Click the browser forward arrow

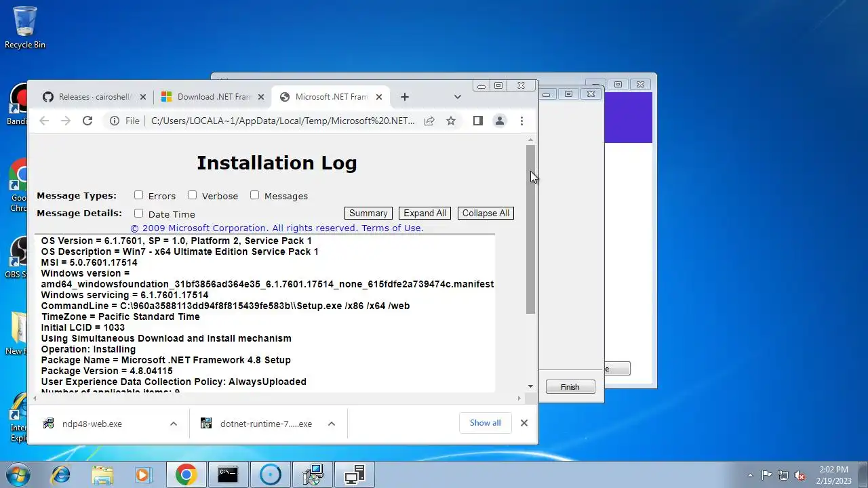pyautogui.click(x=66, y=121)
